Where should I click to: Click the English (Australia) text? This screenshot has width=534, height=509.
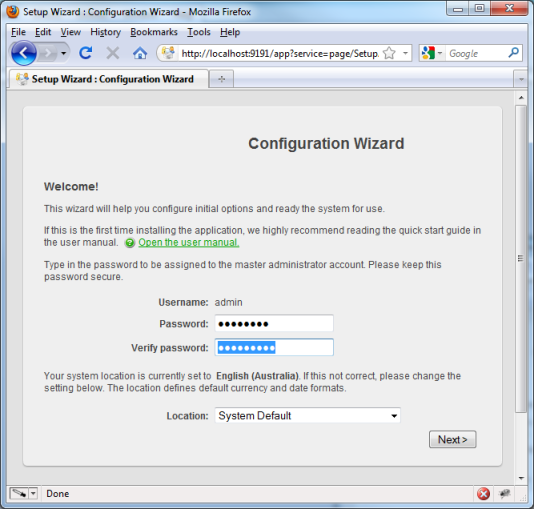(257, 376)
